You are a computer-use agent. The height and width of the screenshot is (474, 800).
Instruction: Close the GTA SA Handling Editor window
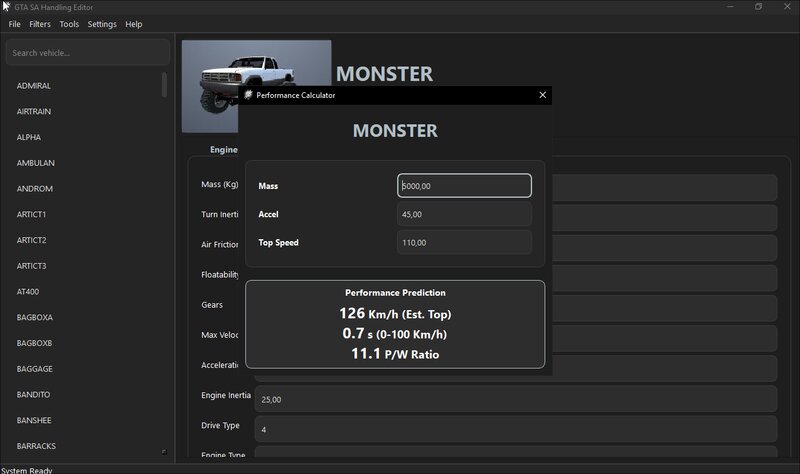click(x=787, y=7)
